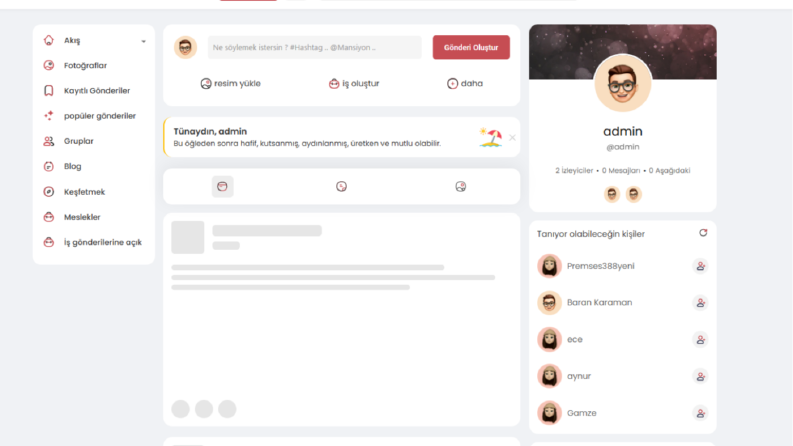This screenshot has height=446, width=793.
Task: Switch to the middle feed filter tab
Action: click(341, 187)
